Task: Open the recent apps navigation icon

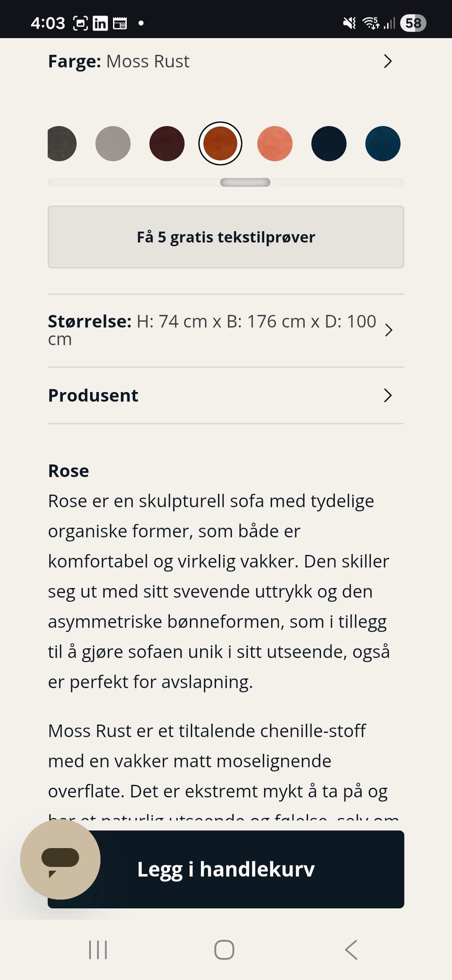Action: (x=98, y=949)
